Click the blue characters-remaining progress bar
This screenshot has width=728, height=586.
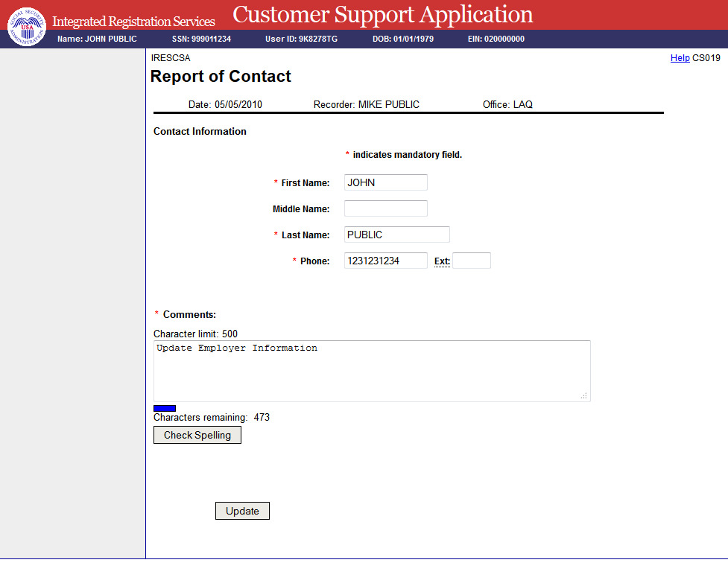pyautogui.click(x=165, y=408)
